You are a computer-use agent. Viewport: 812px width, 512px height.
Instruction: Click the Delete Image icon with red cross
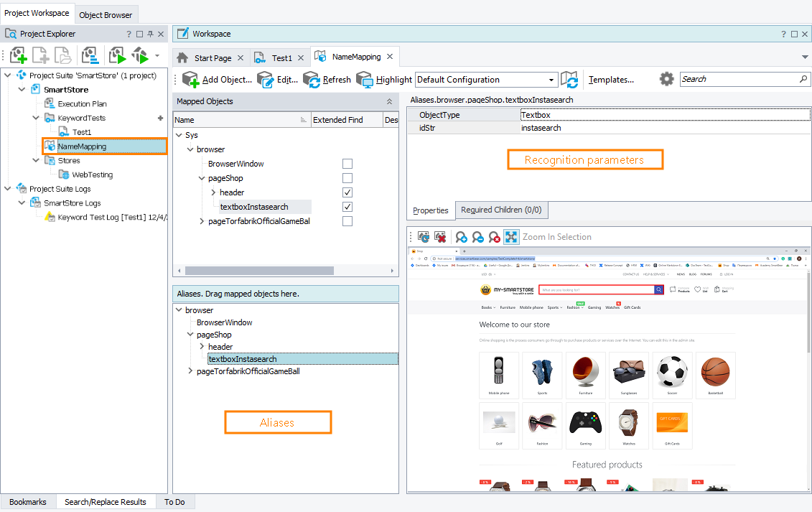coord(440,236)
